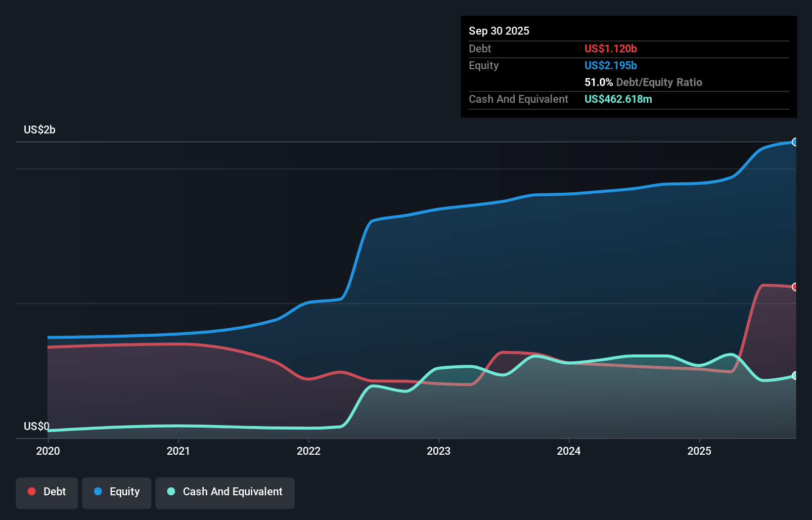Click the US$2b gridline label
812x520 pixels.
click(x=40, y=130)
